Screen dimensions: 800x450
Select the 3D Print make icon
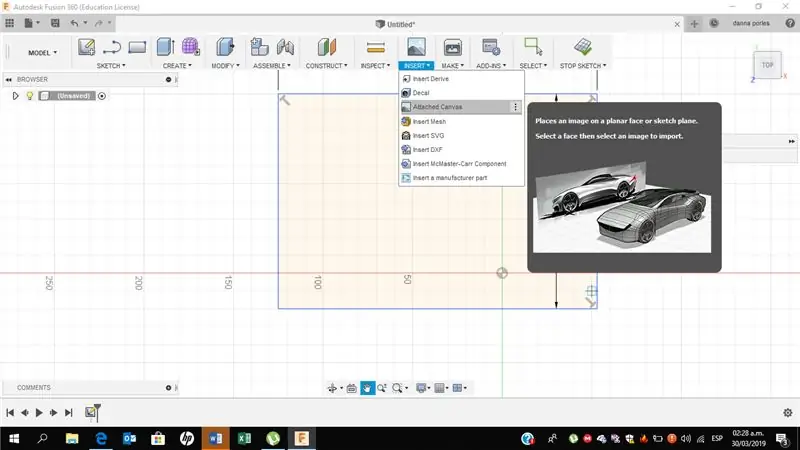[453, 47]
